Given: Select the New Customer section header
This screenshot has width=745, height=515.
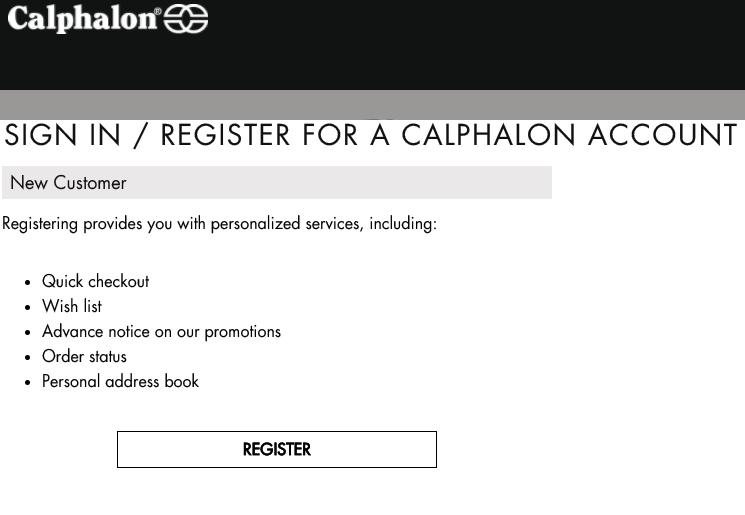Looking at the screenshot, I should 277,182.
